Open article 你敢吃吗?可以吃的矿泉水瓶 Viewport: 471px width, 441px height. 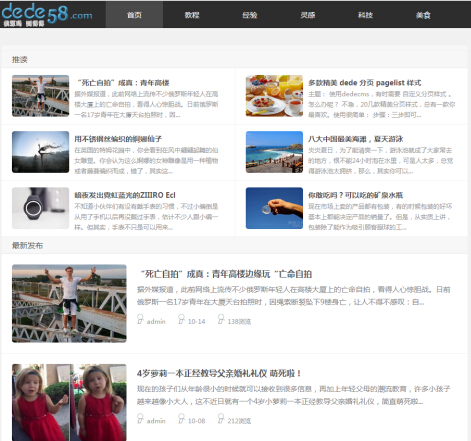[355, 195]
